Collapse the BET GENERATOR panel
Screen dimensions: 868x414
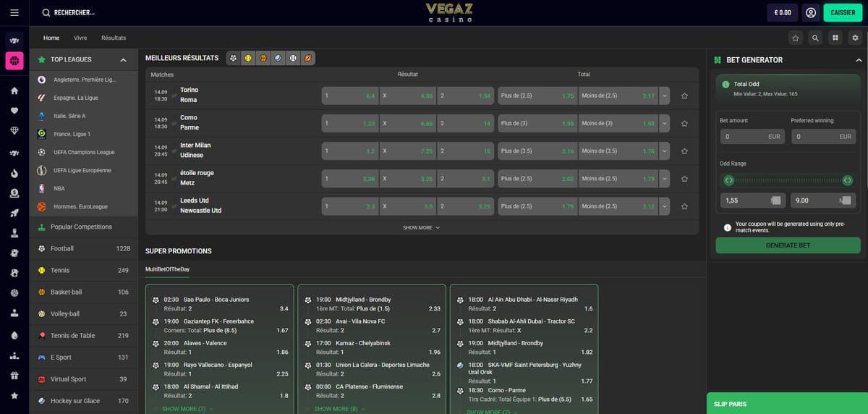pos(857,60)
